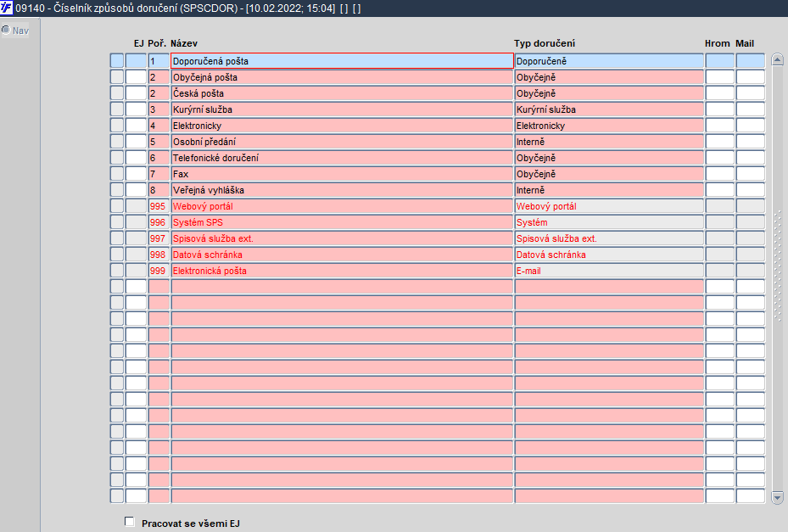Click order number 998 cell
788x532 pixels.
click(159, 254)
